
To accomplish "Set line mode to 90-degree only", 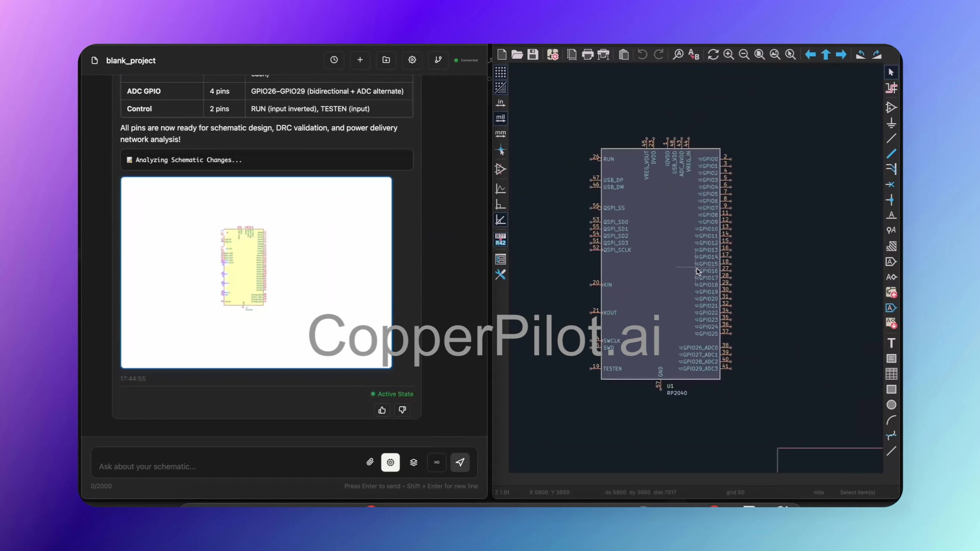I will [500, 204].
